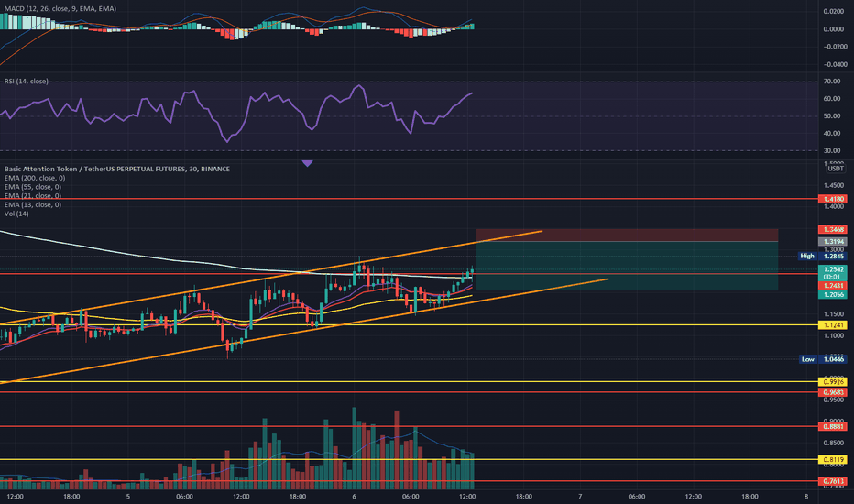
Task: Select the 0.8881 red price level label
Action: coord(833,427)
